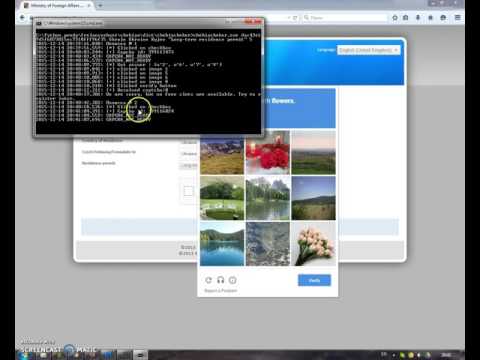Select the green garden with trees image

coord(222,198)
